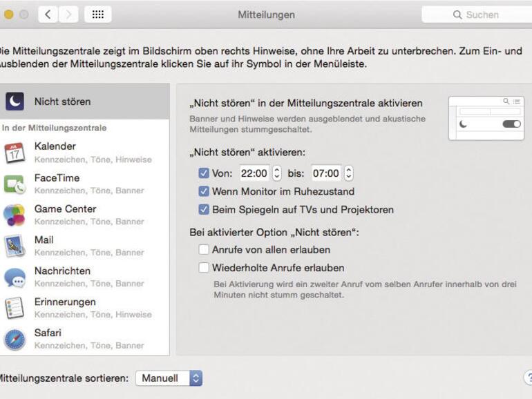Click the 22:00 start time field
Screen dimensions: 532x399
pos(254,173)
